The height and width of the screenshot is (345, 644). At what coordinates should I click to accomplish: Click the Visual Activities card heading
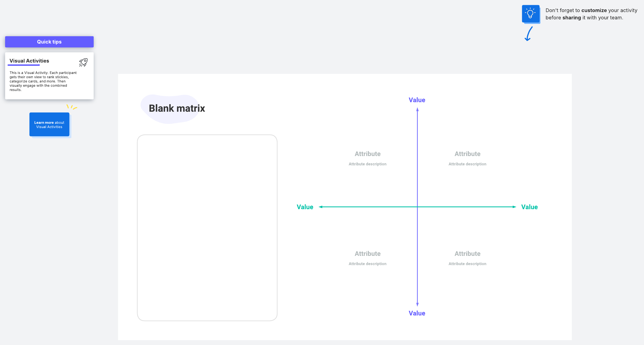[29, 61]
